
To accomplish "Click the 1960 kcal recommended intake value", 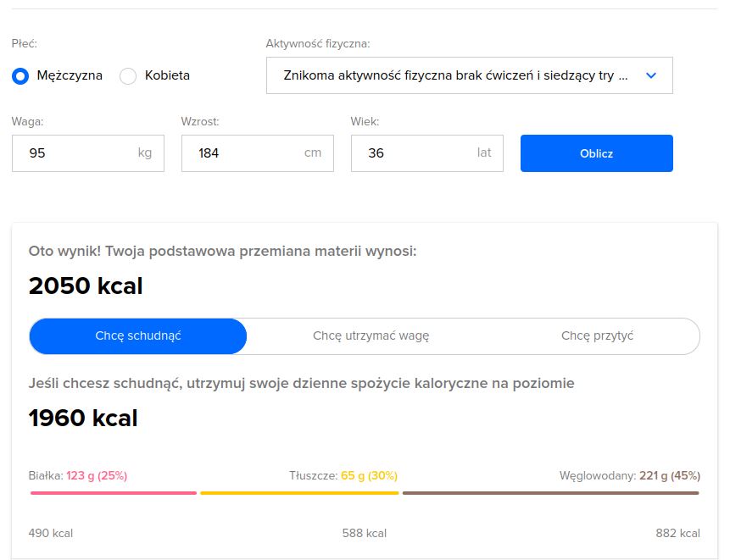I will click(x=83, y=418).
